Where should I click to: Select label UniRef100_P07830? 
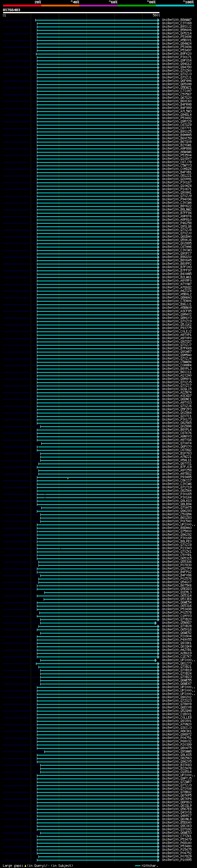177,565
